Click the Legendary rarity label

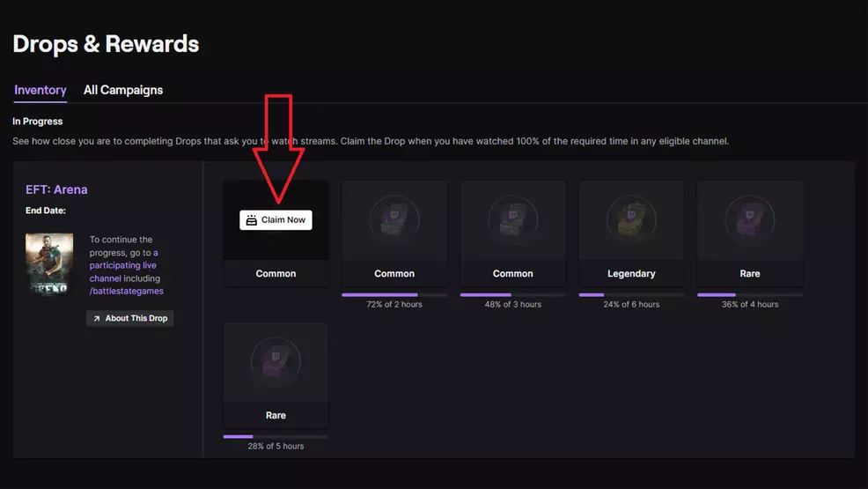coord(631,274)
